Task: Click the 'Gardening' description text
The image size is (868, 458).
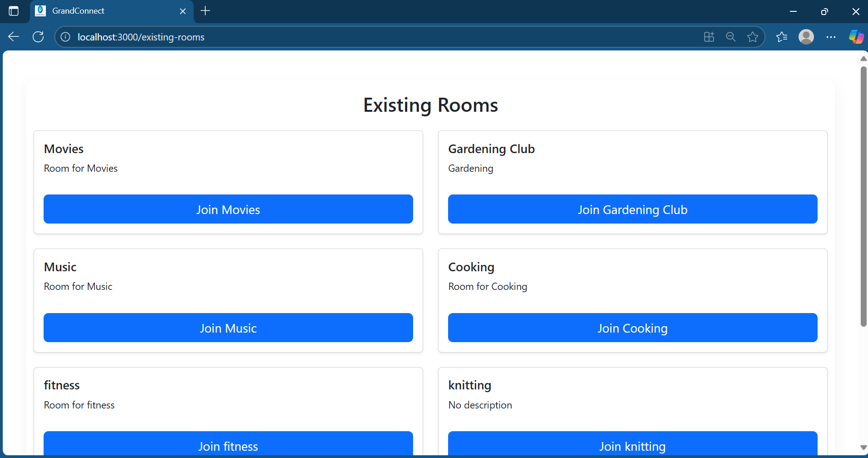Action: tap(471, 169)
